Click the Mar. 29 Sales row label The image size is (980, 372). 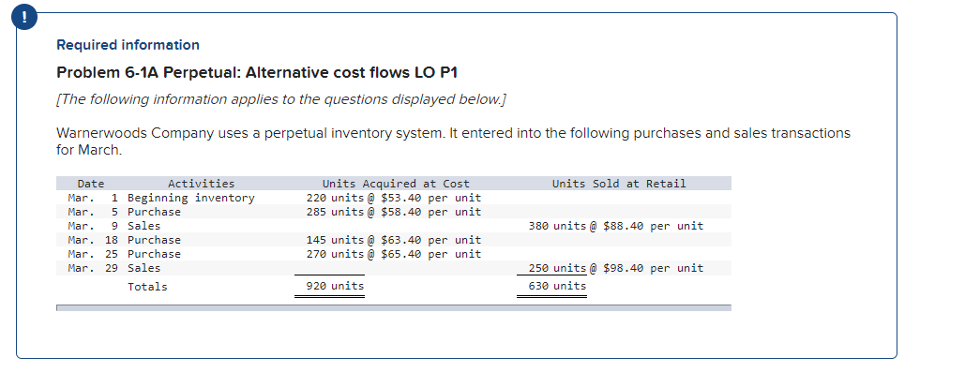143,268
